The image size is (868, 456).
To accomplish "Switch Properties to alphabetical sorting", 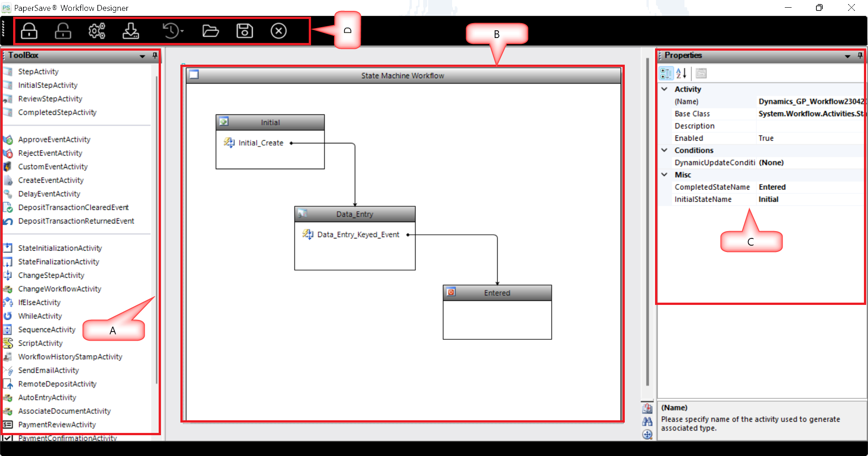I will (x=681, y=73).
